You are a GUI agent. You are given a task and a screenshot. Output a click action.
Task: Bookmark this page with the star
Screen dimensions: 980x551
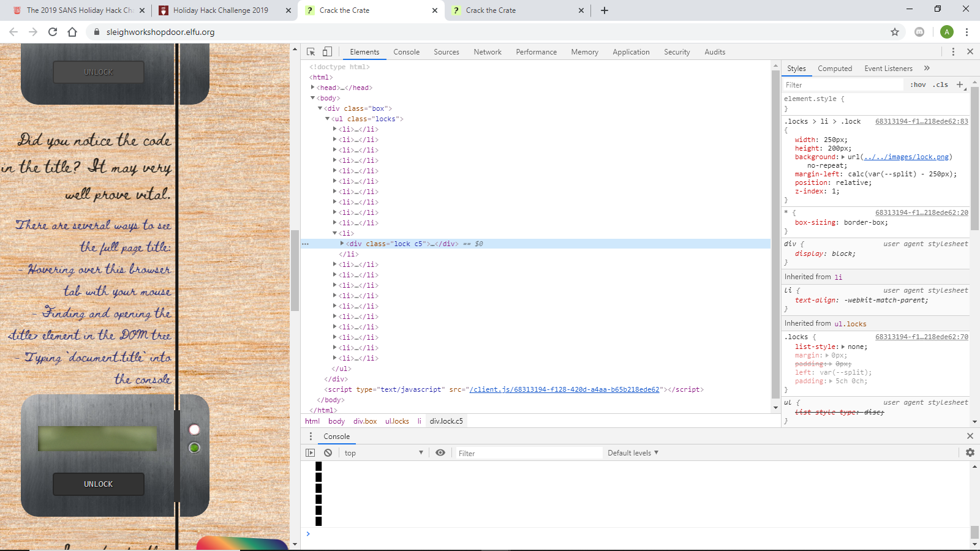pos(895,32)
